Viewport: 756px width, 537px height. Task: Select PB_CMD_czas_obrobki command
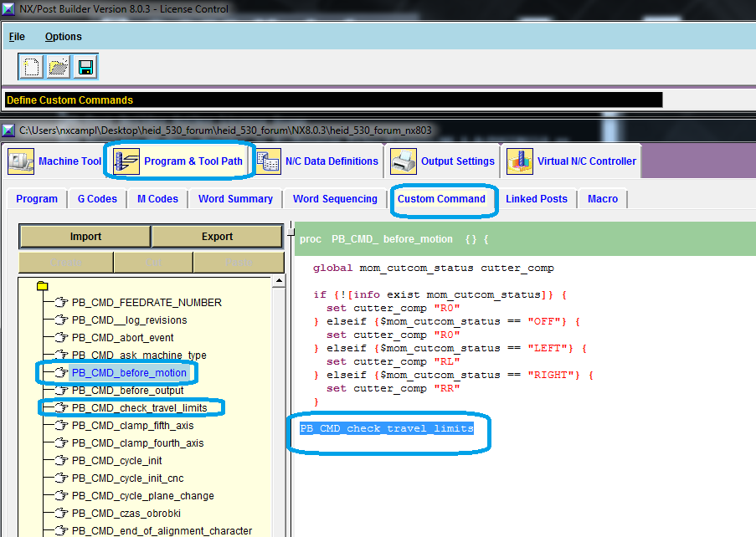click(x=126, y=514)
